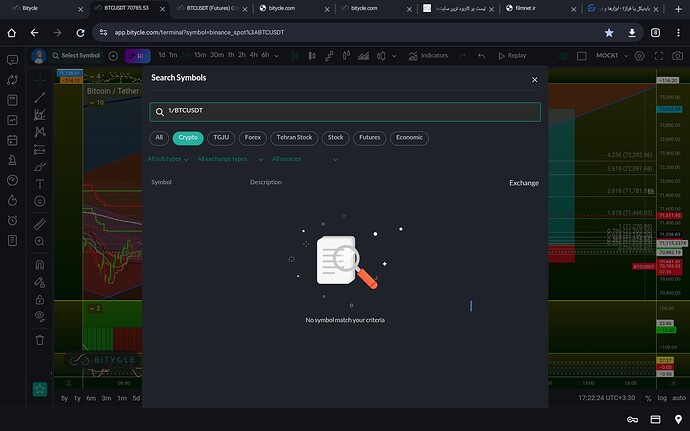Activate the zoom-in magnifier tool

click(40, 241)
